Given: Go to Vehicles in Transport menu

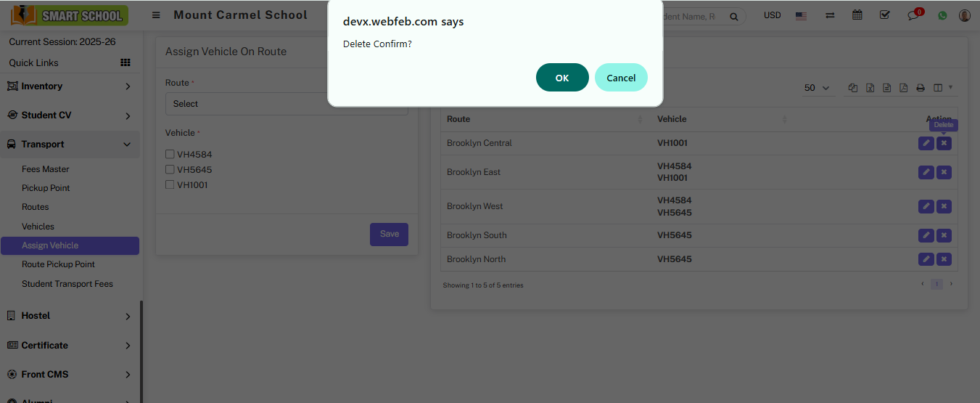Looking at the screenshot, I should point(38,227).
